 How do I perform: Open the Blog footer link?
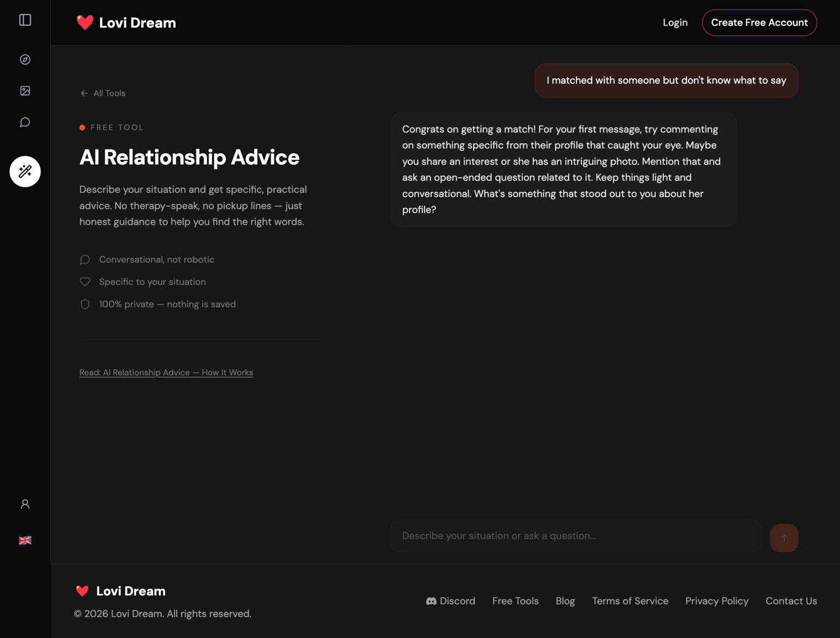coord(565,601)
